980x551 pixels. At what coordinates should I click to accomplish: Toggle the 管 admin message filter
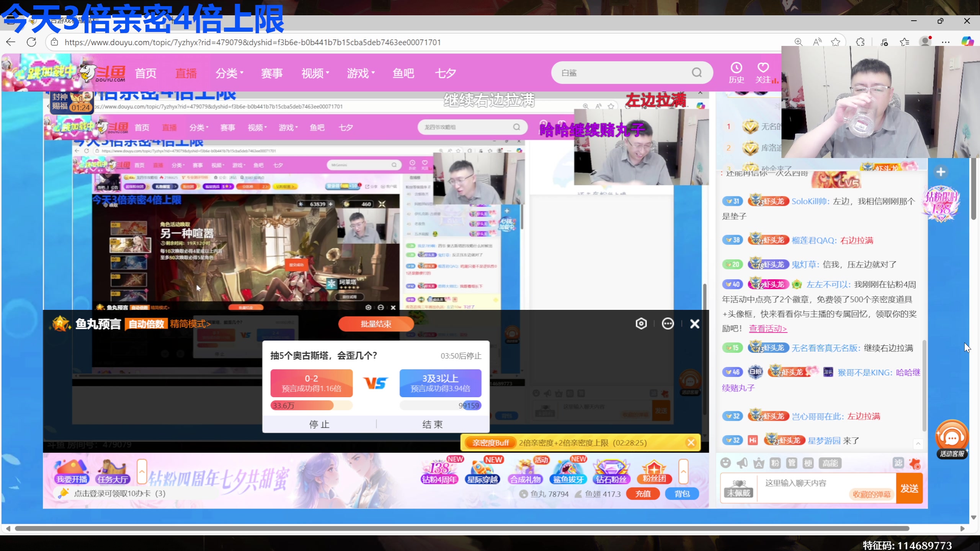(792, 463)
